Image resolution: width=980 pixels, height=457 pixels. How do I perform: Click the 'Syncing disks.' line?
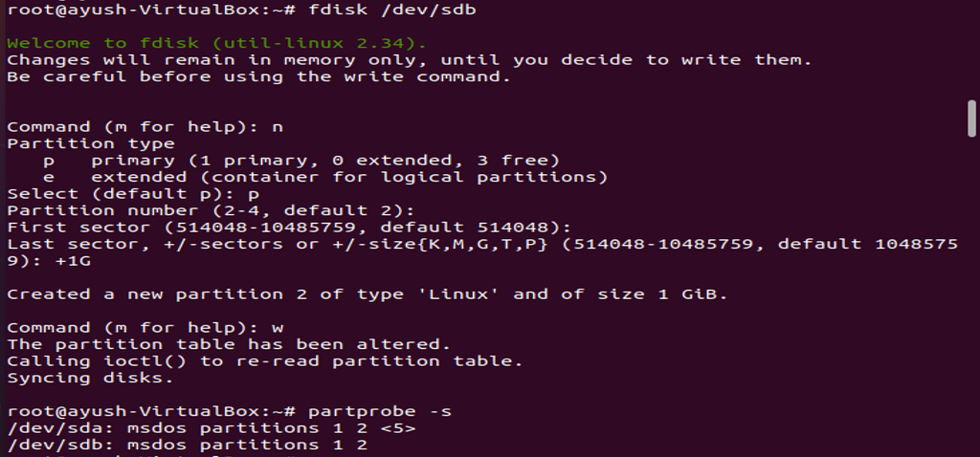91,378
